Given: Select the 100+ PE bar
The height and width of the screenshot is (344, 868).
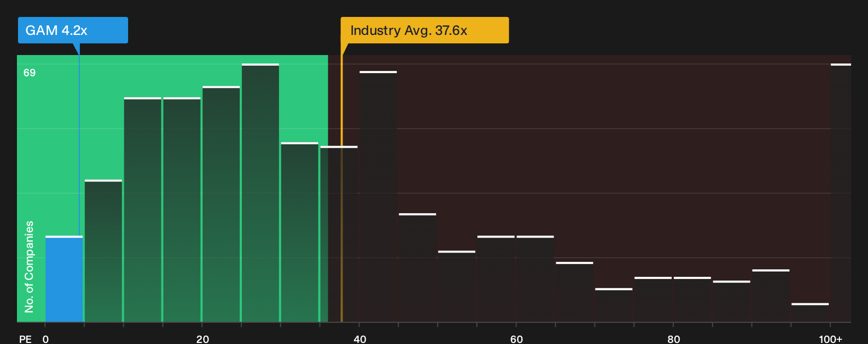Looking at the screenshot, I should (x=841, y=193).
